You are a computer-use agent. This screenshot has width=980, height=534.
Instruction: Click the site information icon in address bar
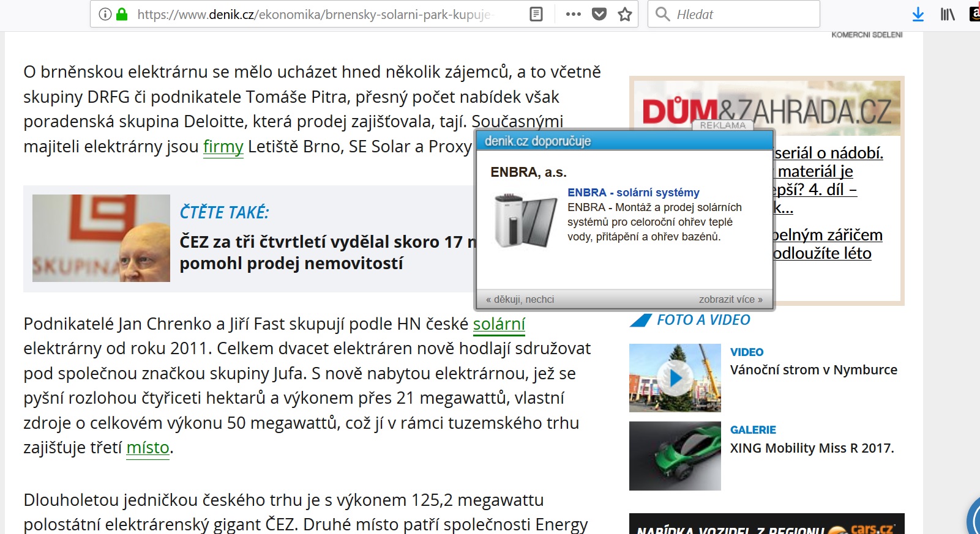point(105,14)
